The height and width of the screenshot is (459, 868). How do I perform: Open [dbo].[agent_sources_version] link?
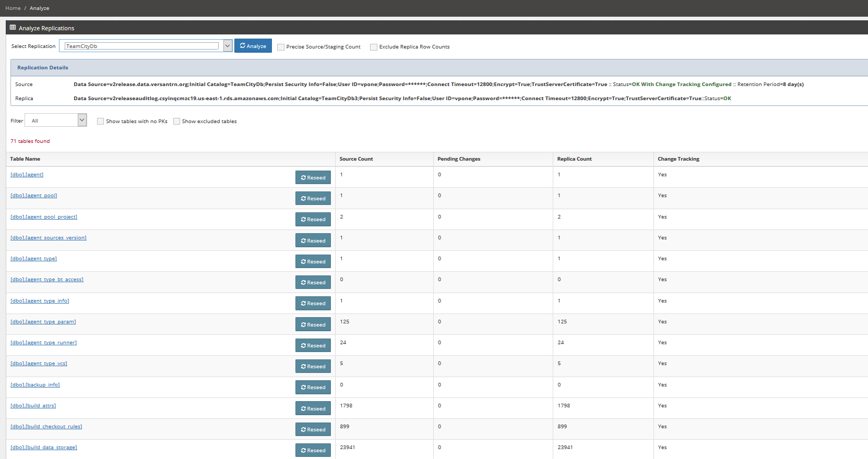pyautogui.click(x=49, y=238)
